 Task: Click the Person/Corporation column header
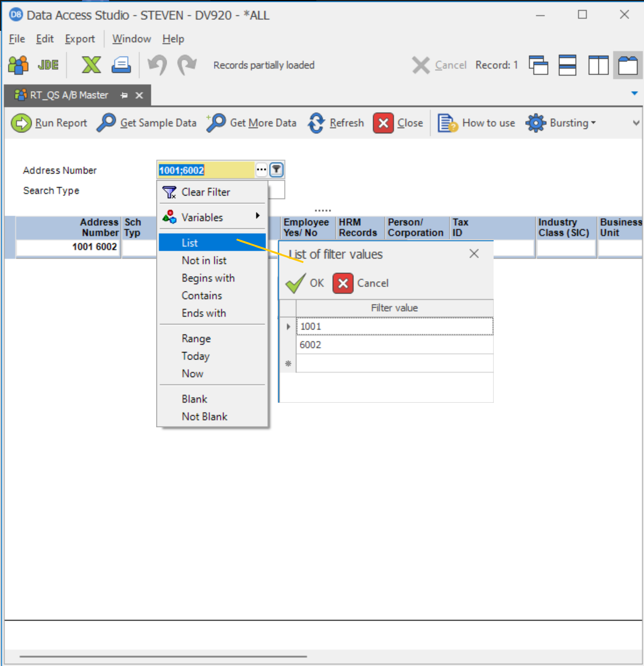[x=417, y=227]
